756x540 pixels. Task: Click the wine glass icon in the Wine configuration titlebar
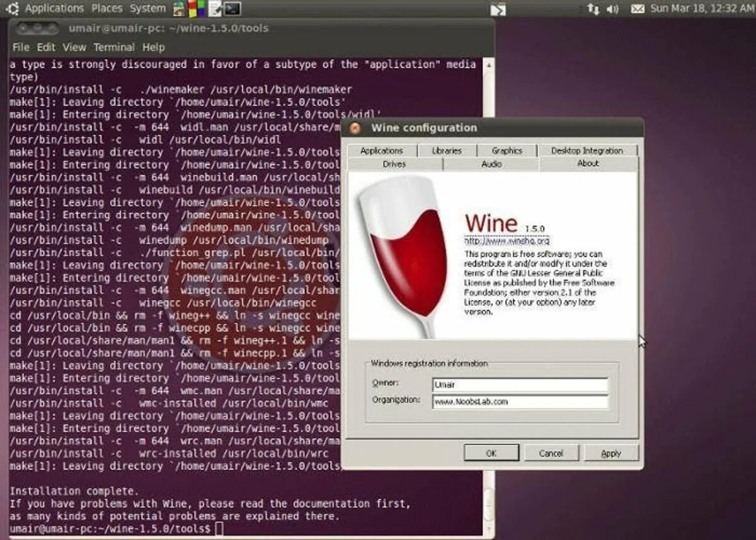point(355,127)
